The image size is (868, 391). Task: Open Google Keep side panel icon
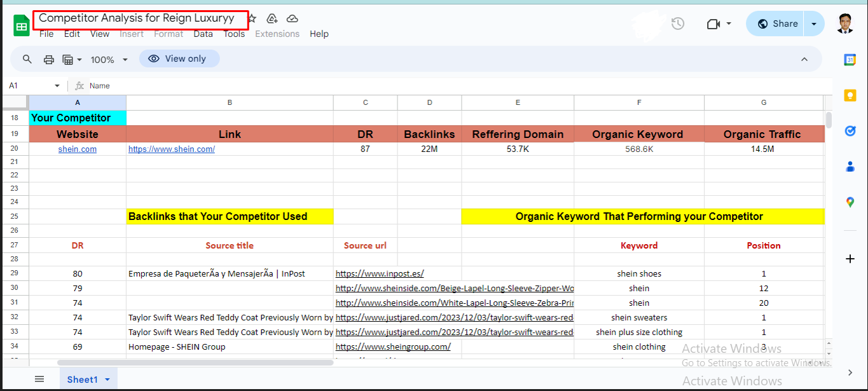(850, 95)
